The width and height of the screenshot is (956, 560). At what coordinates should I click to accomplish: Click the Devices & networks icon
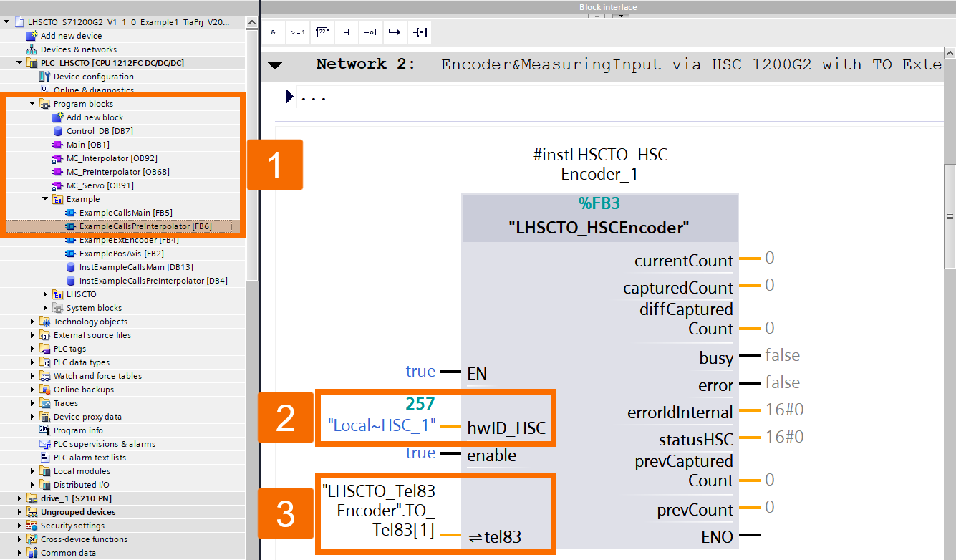pyautogui.click(x=32, y=49)
